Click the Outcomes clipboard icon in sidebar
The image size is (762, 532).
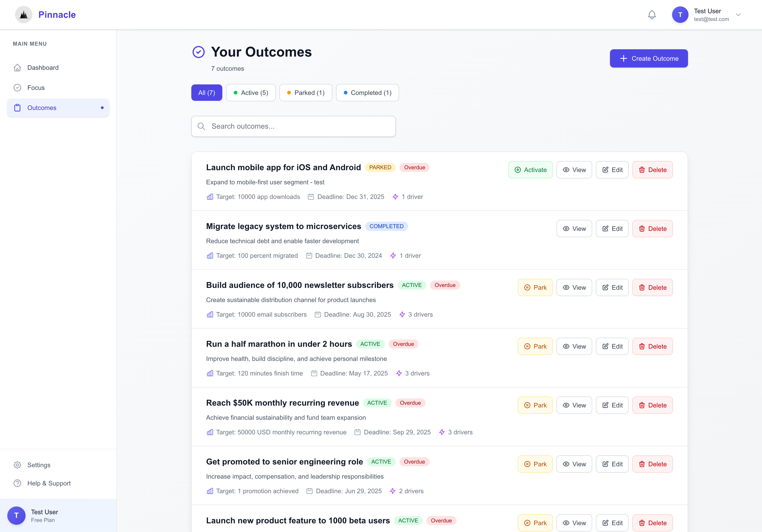(18, 107)
